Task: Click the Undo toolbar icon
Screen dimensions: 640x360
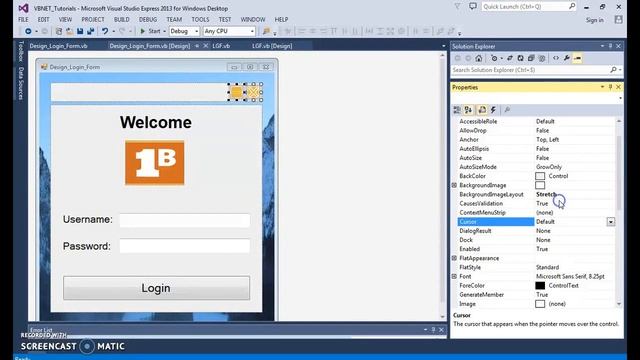Action: tap(105, 31)
